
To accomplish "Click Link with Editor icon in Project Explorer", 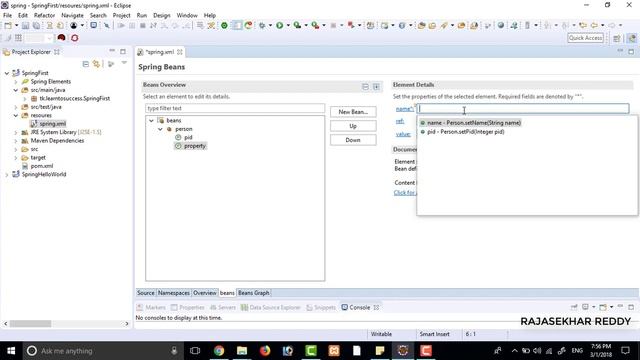I will coord(96,64).
